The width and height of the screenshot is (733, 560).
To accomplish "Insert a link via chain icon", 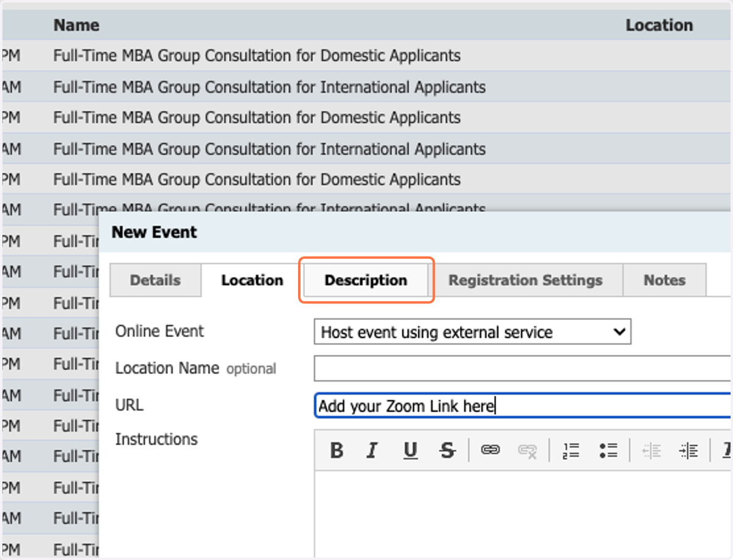I will pos(490,451).
